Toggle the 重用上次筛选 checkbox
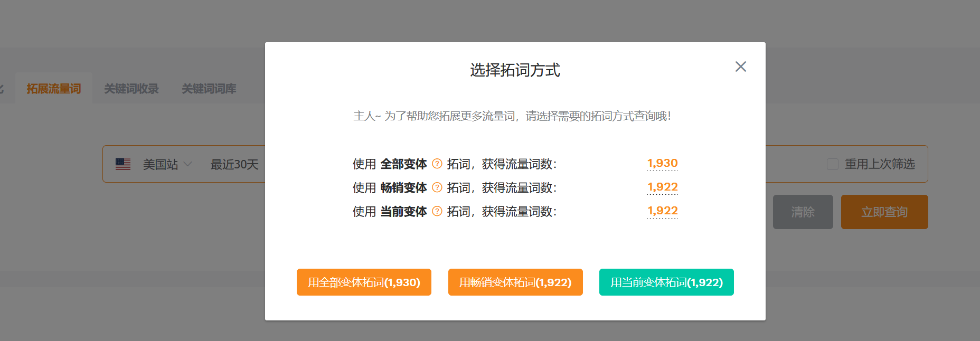 833,164
